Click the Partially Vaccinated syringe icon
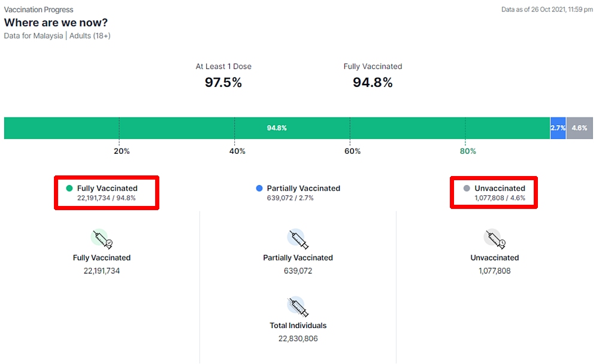Viewport: 599px width, 364px height. (298, 238)
